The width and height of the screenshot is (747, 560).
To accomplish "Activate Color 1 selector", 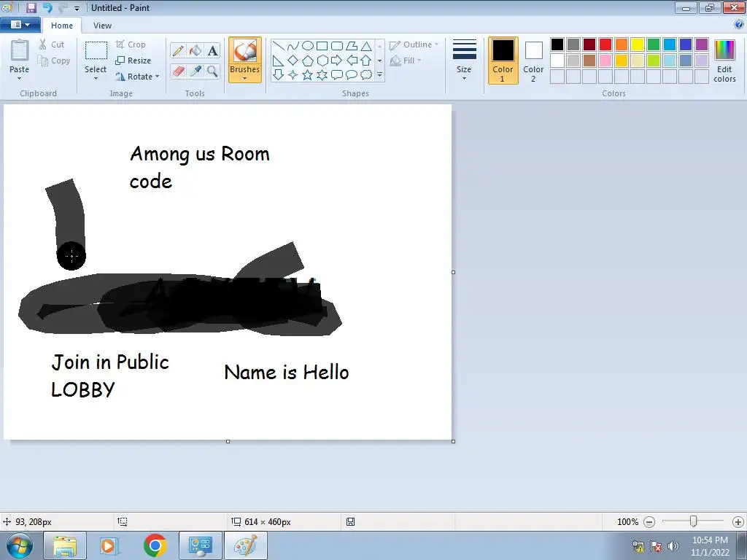I will (503, 60).
